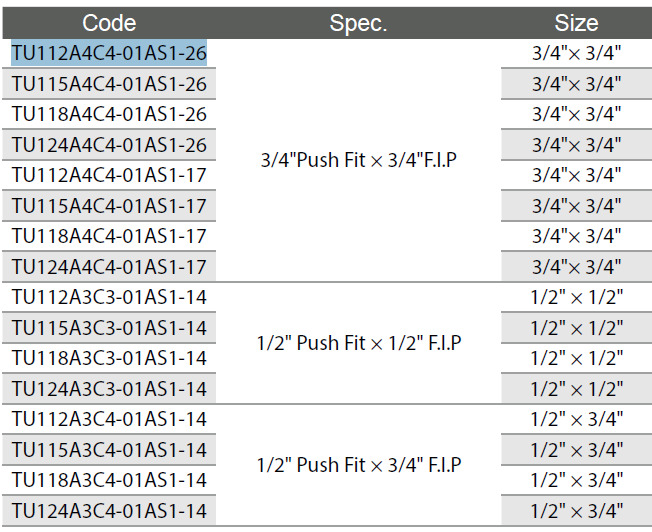Image resolution: width=652 pixels, height=532 pixels.
Task: Click the highlighted code TU112A4C4-01AS1-26
Action: click(109, 53)
